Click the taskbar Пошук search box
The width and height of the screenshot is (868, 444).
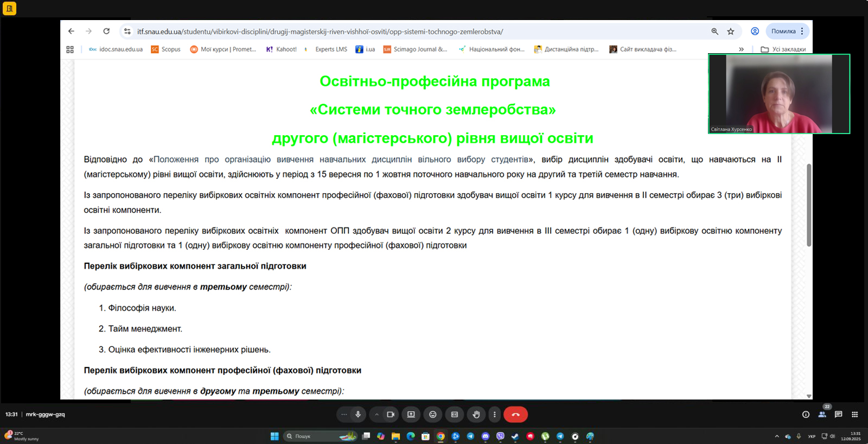coord(321,436)
